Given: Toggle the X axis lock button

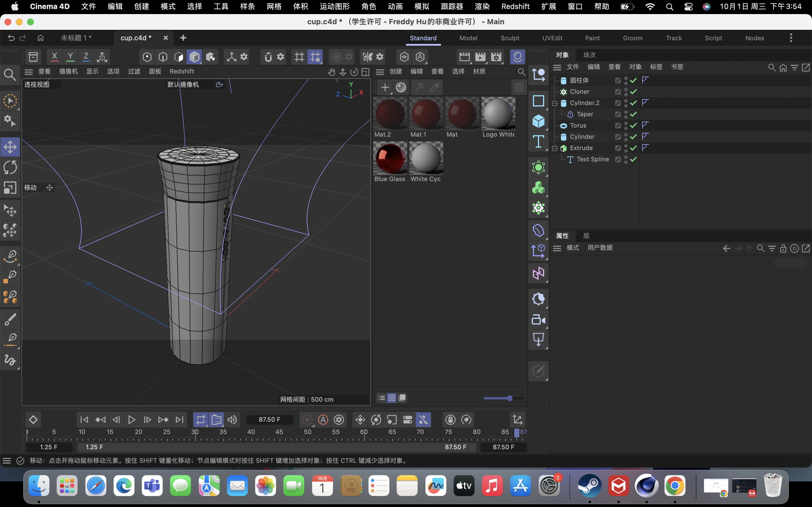Looking at the screenshot, I should tap(54, 57).
